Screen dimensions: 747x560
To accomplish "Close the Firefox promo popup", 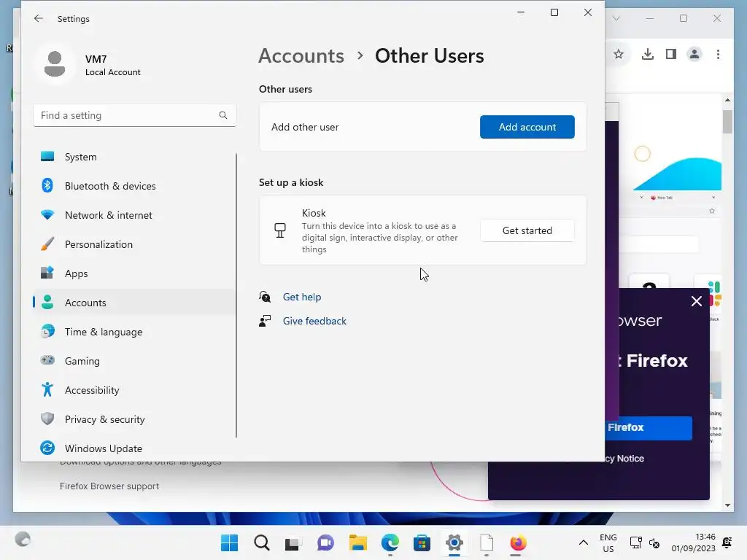I will tap(697, 301).
